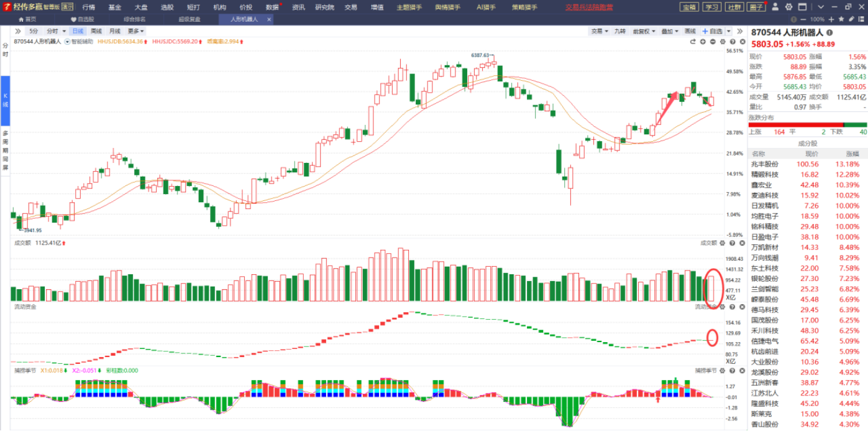Click 画线 drawing tool button

click(x=690, y=31)
